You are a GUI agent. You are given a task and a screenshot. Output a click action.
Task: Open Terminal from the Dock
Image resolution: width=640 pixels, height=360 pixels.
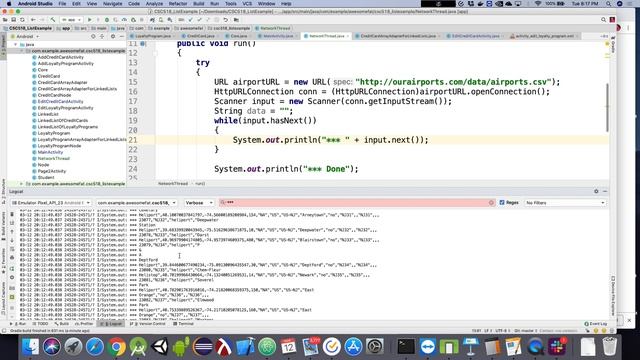point(406,347)
